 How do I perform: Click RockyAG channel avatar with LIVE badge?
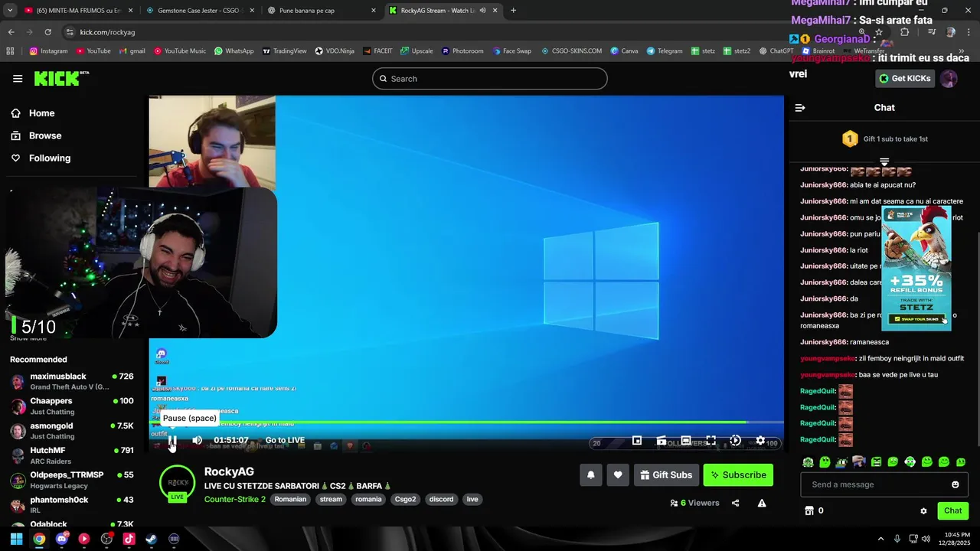[177, 484]
